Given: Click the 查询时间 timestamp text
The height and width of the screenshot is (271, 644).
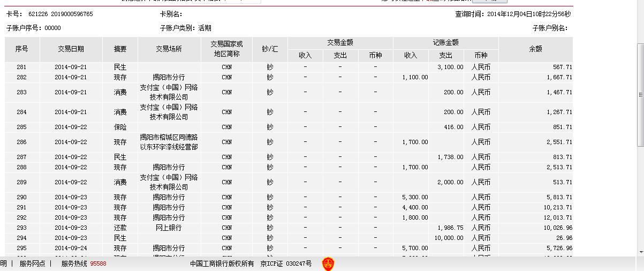Looking at the screenshot, I should point(513,14).
